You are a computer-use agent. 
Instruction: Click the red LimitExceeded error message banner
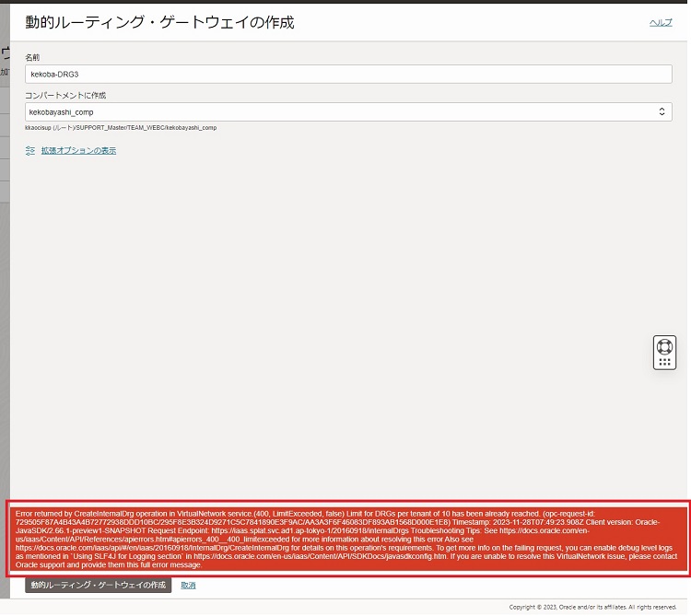pyautogui.click(x=348, y=539)
